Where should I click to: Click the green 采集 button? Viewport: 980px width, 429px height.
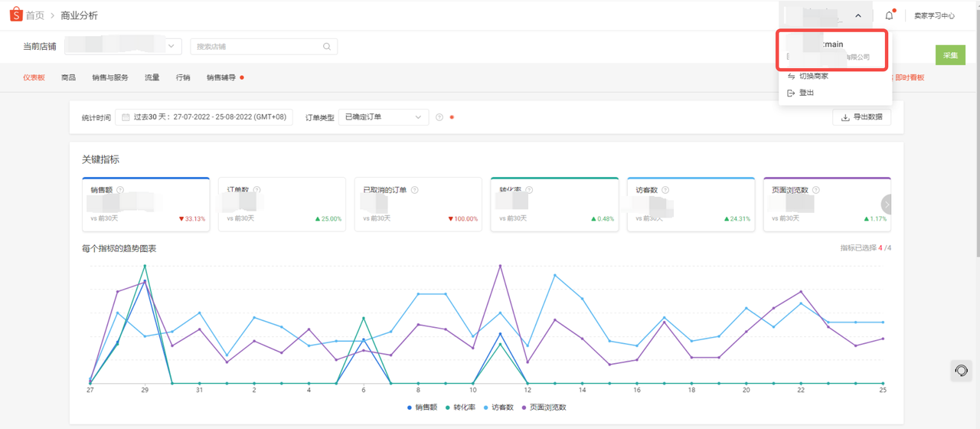coord(950,55)
